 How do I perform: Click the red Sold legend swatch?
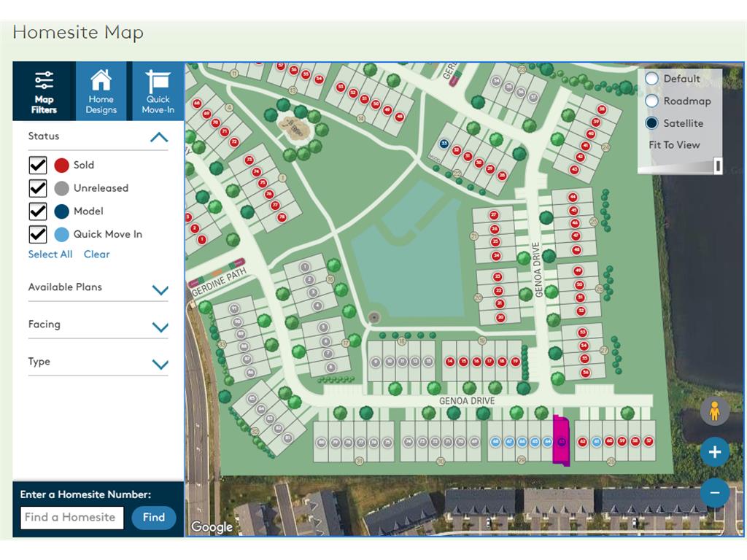tap(62, 166)
